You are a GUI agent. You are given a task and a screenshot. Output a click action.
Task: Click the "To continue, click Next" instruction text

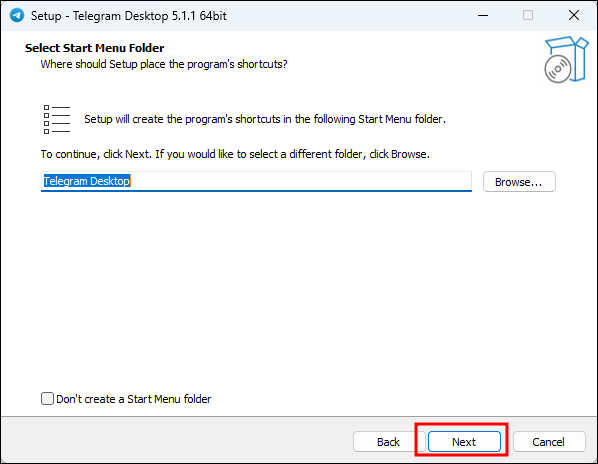click(x=235, y=154)
